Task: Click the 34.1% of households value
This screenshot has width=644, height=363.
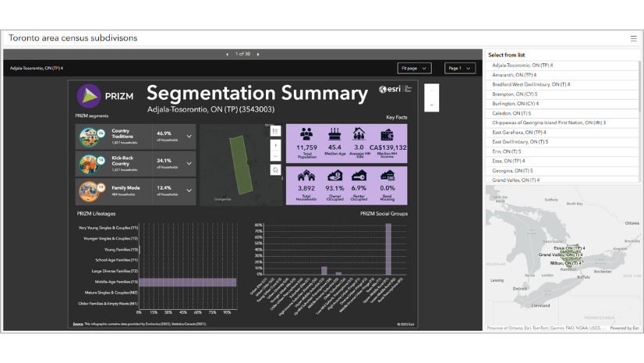Action: 164,161
